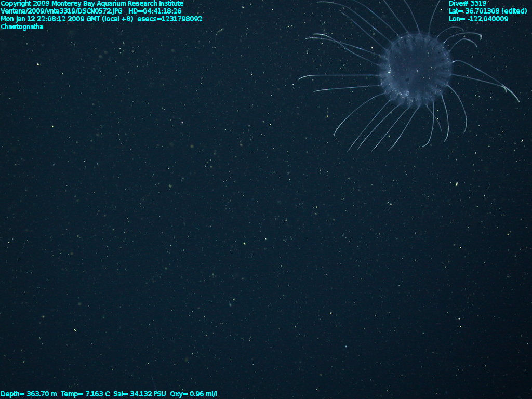Image resolution: width=532 pixels, height=399 pixels.
Task: Click the Copyright 2009 text at top-left
Action: (25, 3)
